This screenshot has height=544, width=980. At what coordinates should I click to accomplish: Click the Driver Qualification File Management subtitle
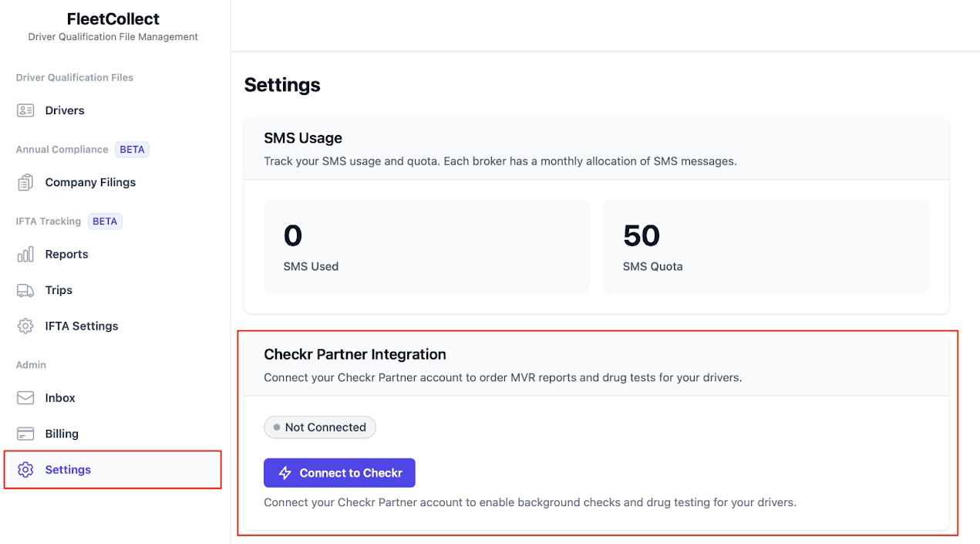point(113,37)
